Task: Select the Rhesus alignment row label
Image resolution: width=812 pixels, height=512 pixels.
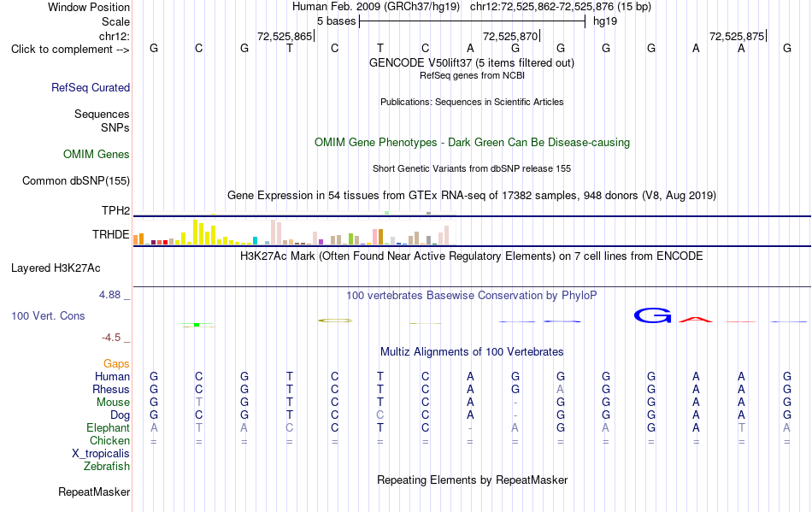Action: point(111,389)
